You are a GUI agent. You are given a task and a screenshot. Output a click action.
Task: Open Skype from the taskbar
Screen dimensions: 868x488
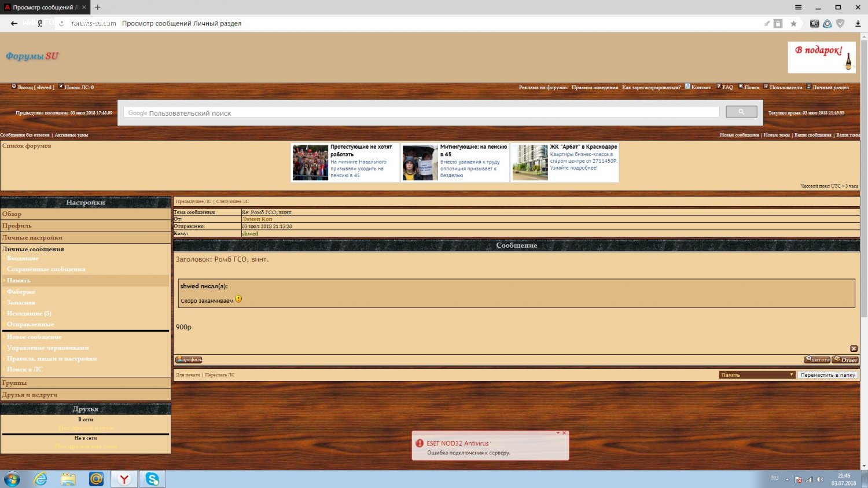[152, 479]
